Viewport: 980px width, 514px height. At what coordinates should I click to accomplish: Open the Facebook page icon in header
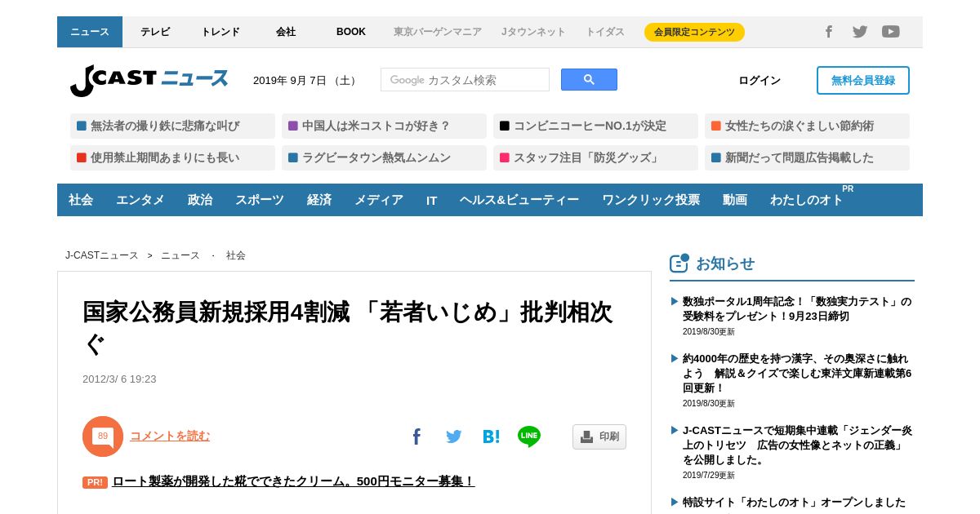coord(828,32)
